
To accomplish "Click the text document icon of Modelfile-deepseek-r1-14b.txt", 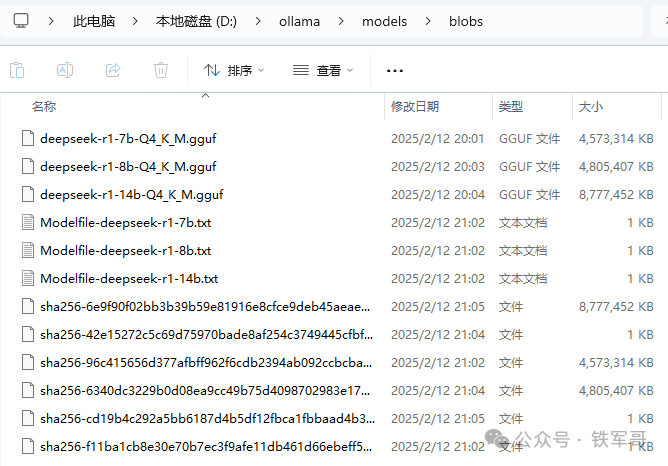I will [x=28, y=279].
